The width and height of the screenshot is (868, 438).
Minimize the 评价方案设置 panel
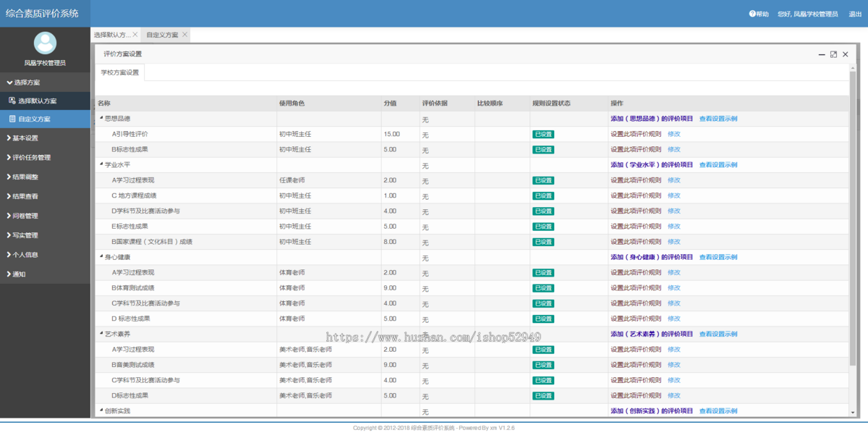822,54
